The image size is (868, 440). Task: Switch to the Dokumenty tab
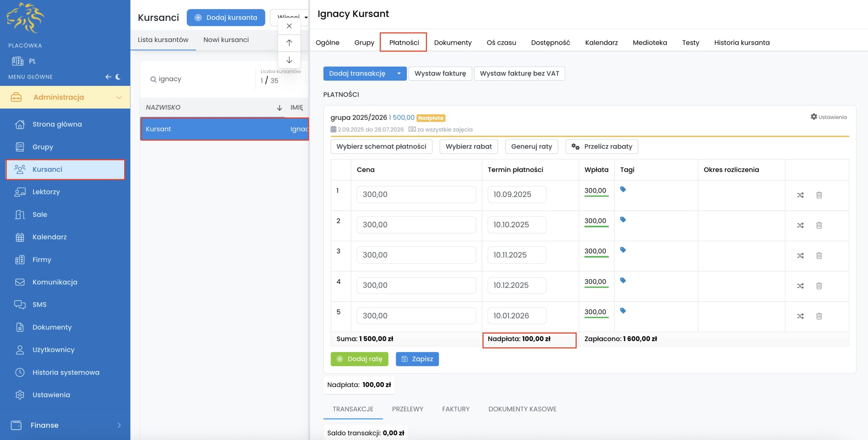click(x=453, y=42)
